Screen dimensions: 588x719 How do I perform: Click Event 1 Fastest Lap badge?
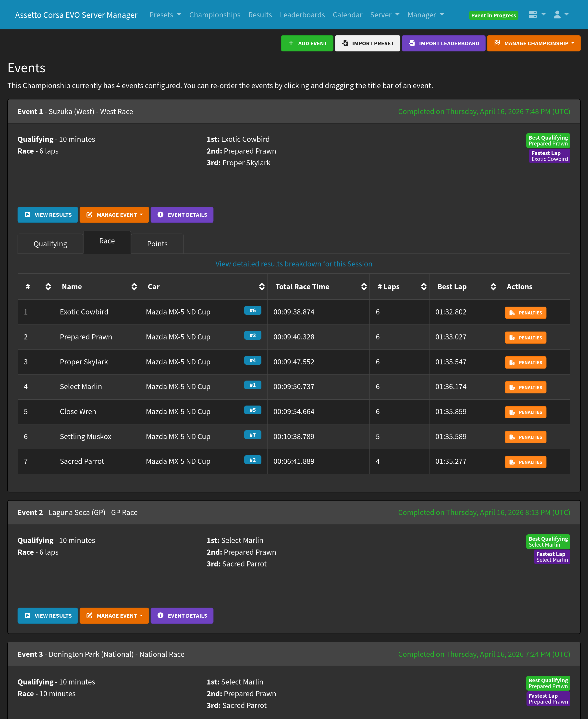point(549,156)
